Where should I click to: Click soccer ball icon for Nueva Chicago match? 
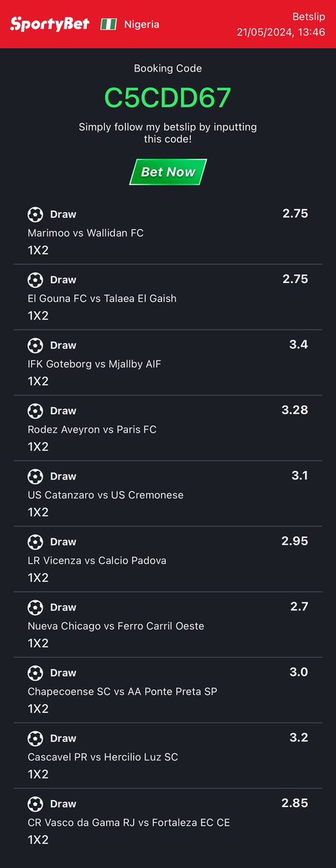(35, 607)
